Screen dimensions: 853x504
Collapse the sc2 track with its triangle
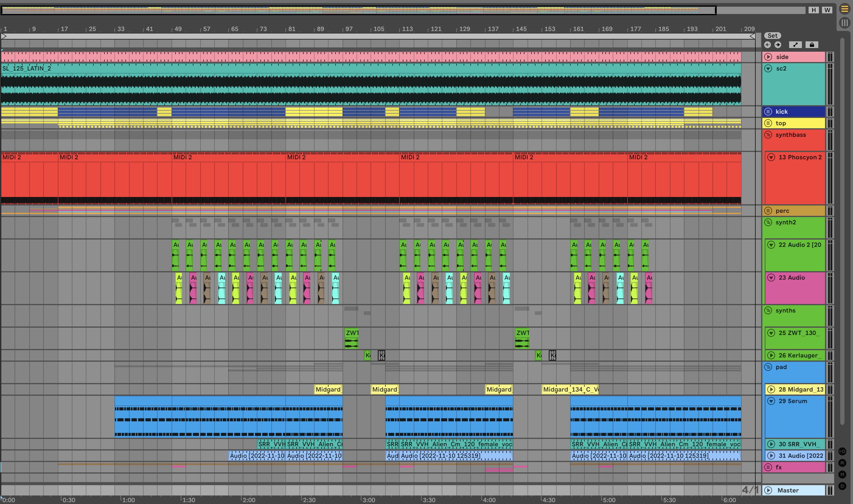coord(768,69)
